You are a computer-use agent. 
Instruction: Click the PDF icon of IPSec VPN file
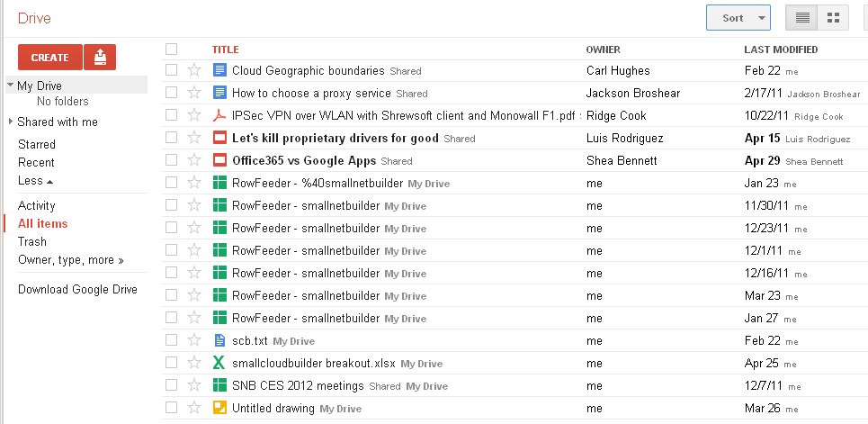pos(219,115)
